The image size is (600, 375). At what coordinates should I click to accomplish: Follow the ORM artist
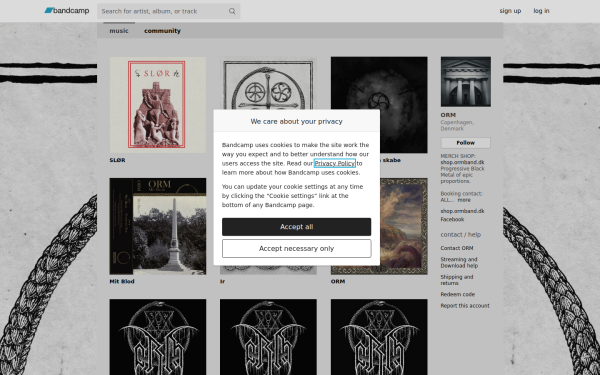point(466,143)
